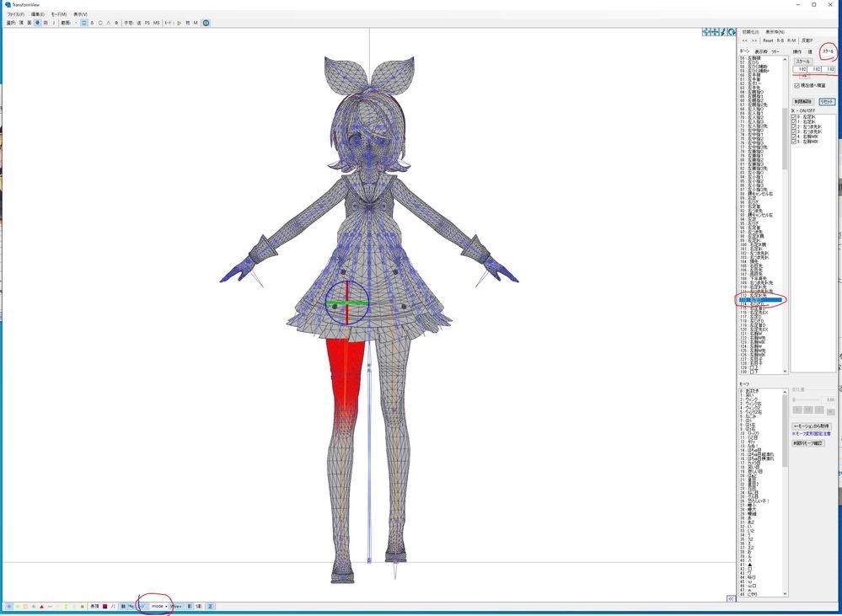The width and height of the screenshot is (842, 616).
Task: Switch to the 値 tab
Action: [x=810, y=52]
